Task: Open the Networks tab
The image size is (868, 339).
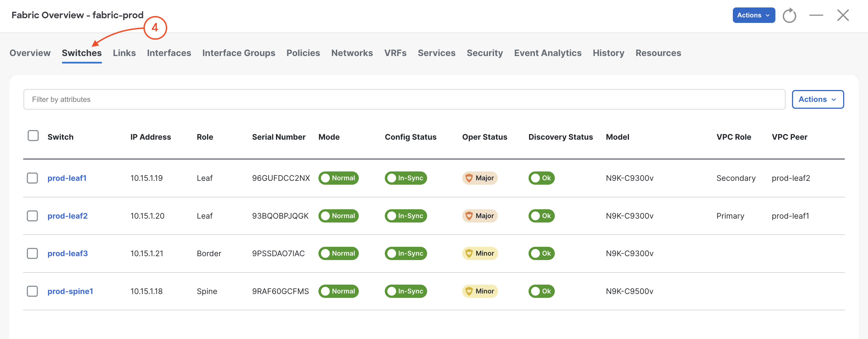Action: click(x=352, y=53)
